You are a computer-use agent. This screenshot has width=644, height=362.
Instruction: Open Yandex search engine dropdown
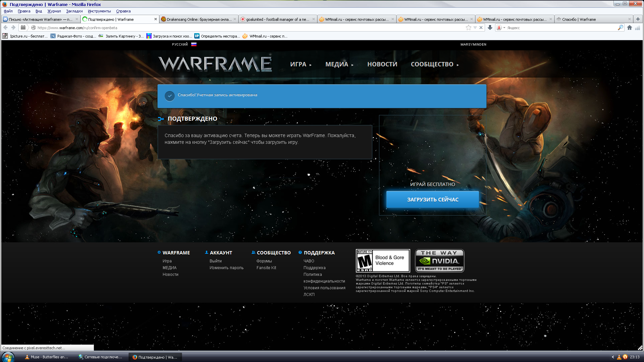tap(501, 28)
